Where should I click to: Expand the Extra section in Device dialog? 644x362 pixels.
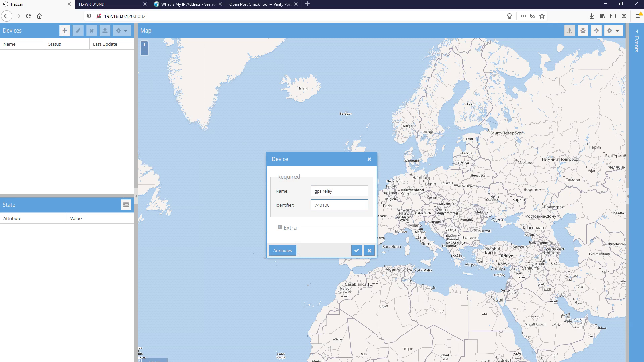click(x=280, y=227)
